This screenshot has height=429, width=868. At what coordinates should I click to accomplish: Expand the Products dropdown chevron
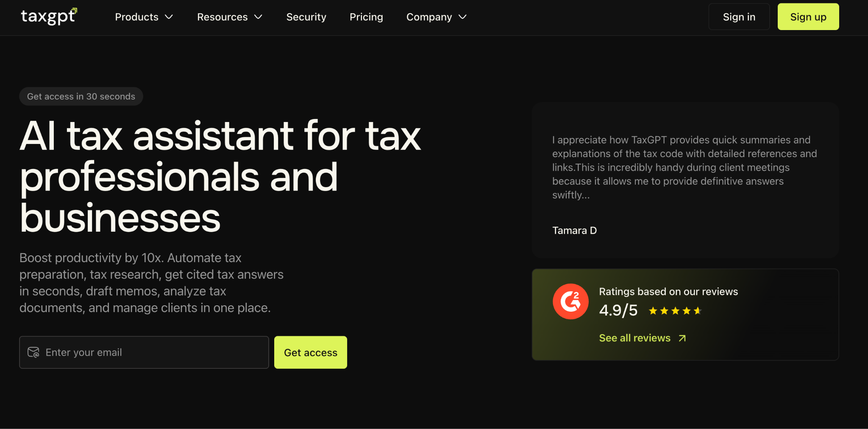pyautogui.click(x=169, y=17)
